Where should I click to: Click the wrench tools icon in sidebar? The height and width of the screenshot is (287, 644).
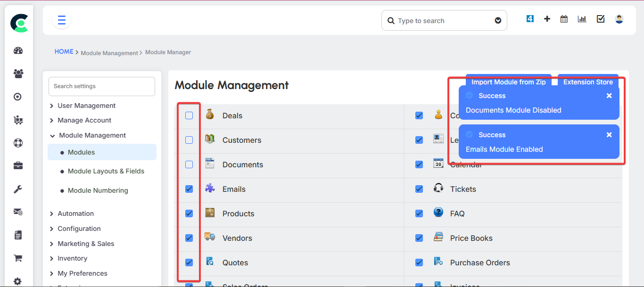point(17,189)
